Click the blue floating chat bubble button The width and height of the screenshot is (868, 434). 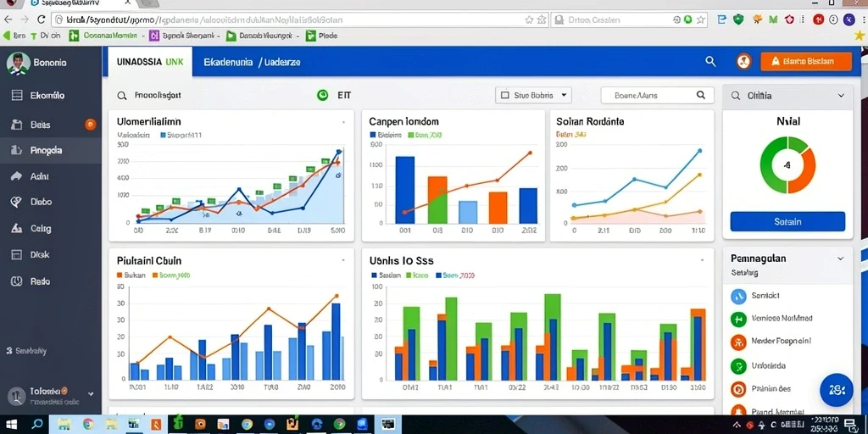click(x=837, y=390)
